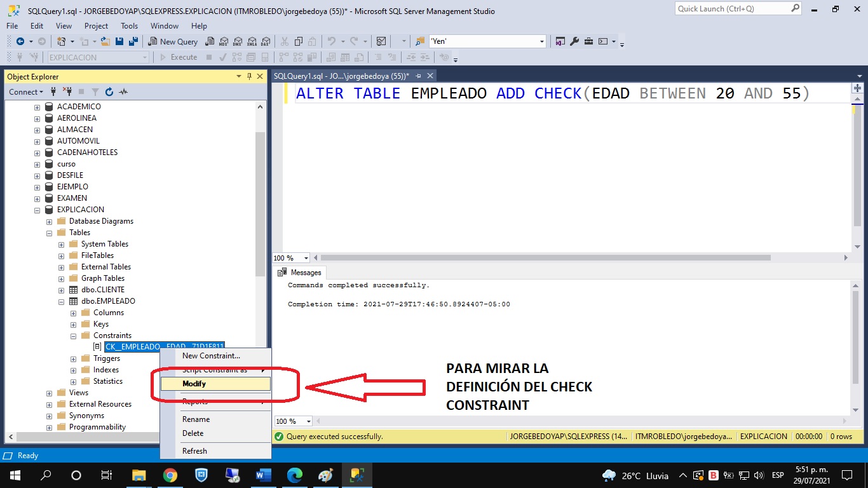Click the MDX query icon
868x488 pixels.
click(x=224, y=41)
